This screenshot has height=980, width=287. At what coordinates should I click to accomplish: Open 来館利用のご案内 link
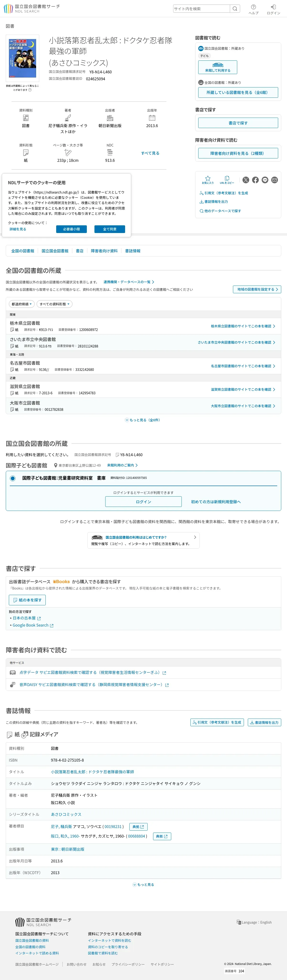coord(122,465)
